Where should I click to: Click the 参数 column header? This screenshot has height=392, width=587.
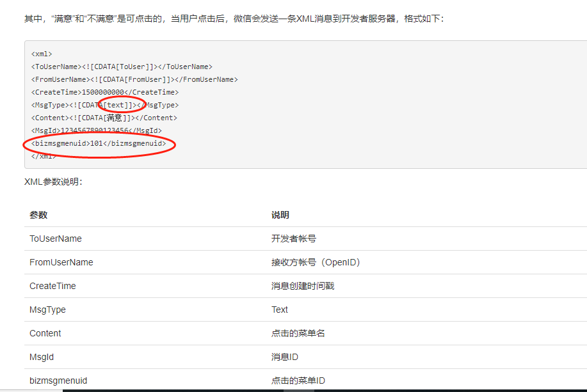[38, 215]
